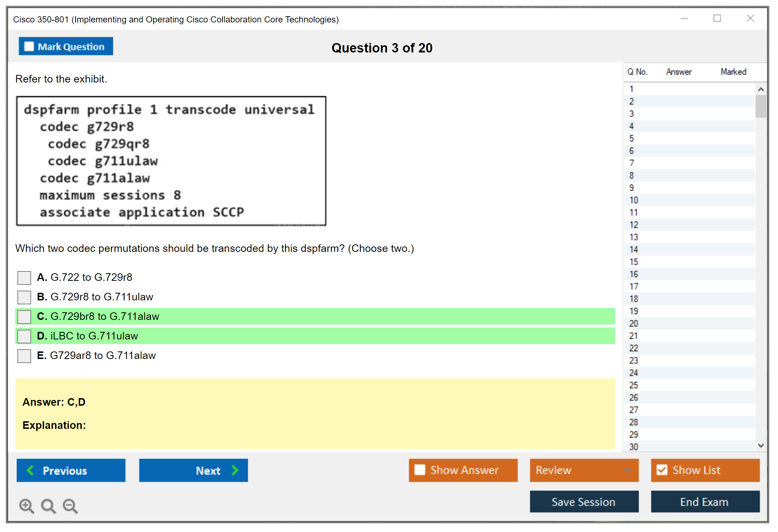The height and width of the screenshot is (532, 778).
Task: Jump to question 20 in the list
Action: 634,324
